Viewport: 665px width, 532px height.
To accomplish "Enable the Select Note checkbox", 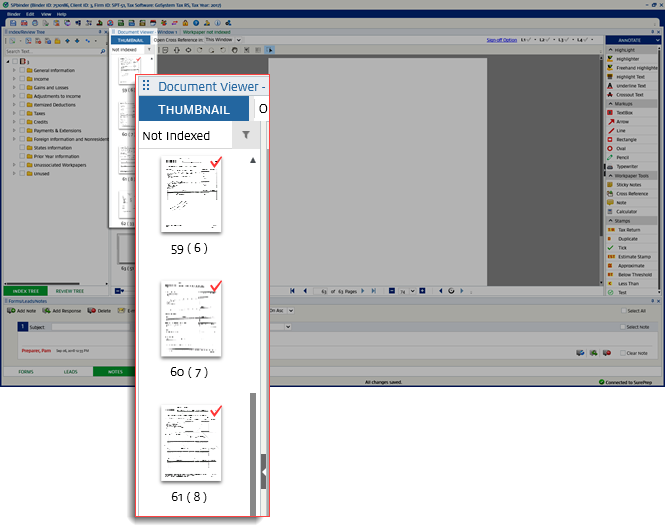I will tap(623, 327).
